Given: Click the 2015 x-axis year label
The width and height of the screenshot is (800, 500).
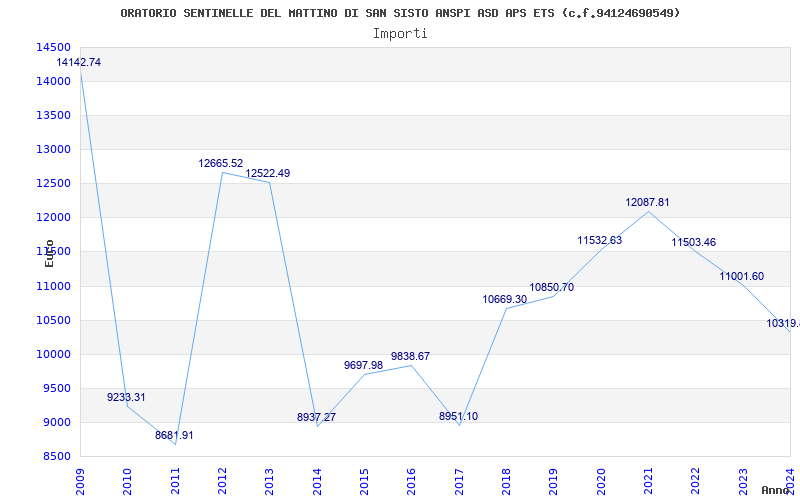Looking at the screenshot, I should (x=364, y=481).
